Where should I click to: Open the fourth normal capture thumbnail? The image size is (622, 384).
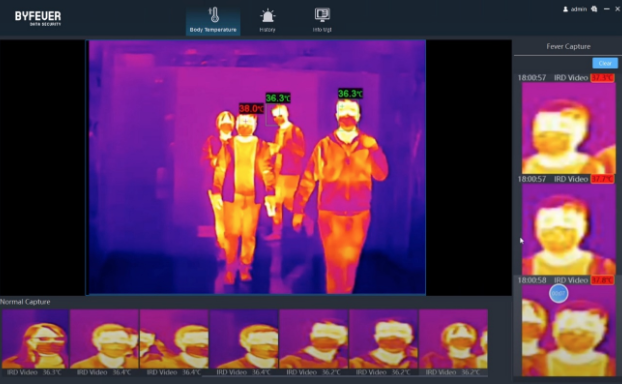pyautogui.click(x=244, y=339)
